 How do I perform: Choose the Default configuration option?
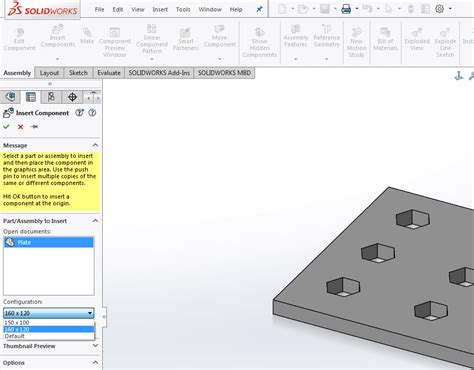pyautogui.click(x=49, y=336)
